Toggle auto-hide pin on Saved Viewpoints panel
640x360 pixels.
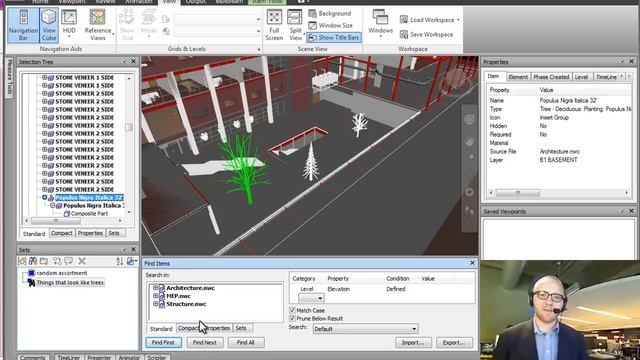click(622, 211)
